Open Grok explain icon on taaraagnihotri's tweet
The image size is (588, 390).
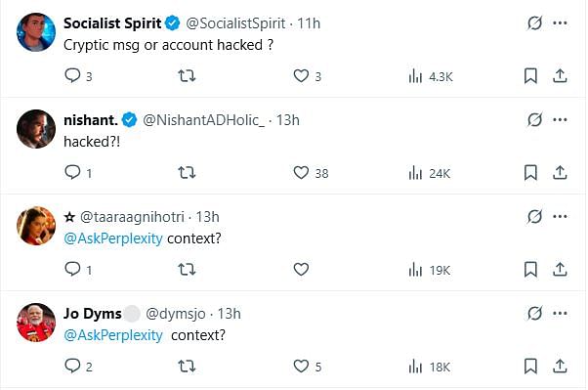(x=534, y=217)
